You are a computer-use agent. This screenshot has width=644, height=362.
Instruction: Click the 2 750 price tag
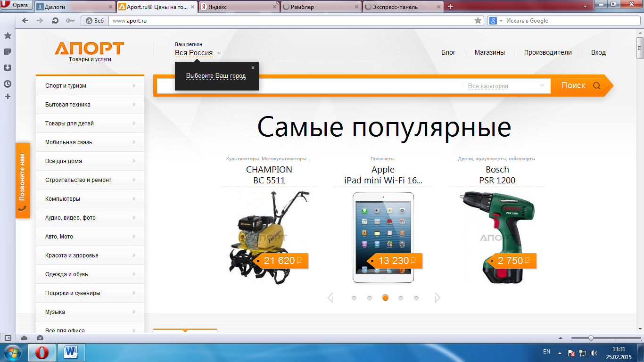click(512, 261)
